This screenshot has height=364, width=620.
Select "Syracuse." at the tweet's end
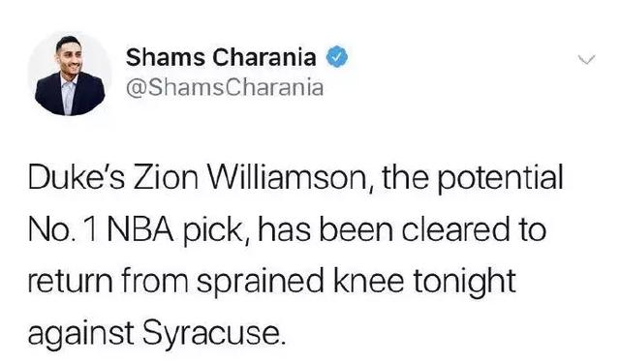213,334
